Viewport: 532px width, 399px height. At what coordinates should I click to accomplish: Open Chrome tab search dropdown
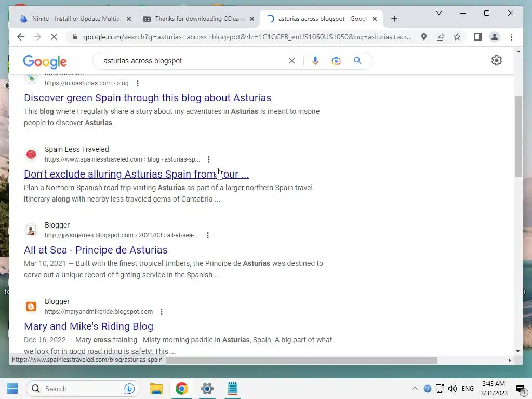[438, 13]
